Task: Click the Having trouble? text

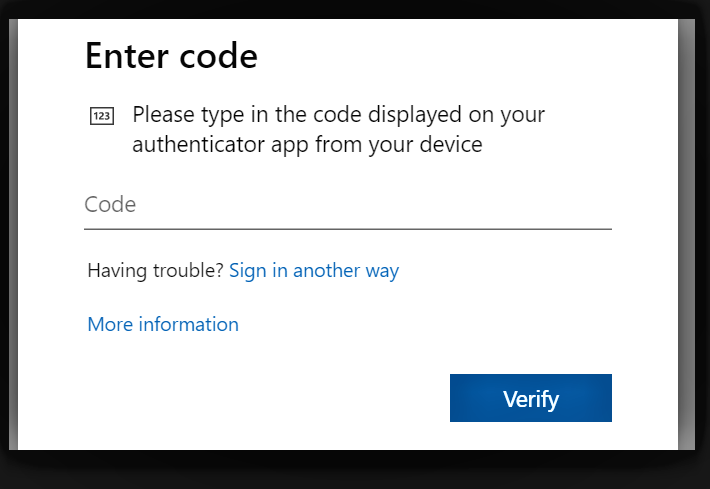Action: pos(155,270)
